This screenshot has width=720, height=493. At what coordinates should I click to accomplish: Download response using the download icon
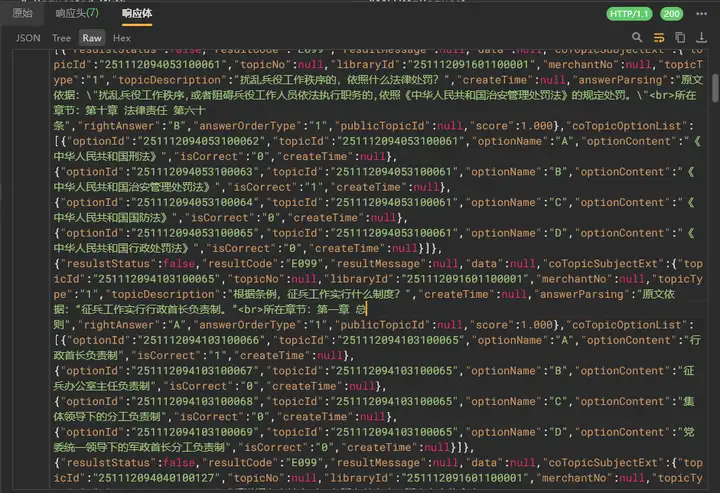(x=701, y=38)
